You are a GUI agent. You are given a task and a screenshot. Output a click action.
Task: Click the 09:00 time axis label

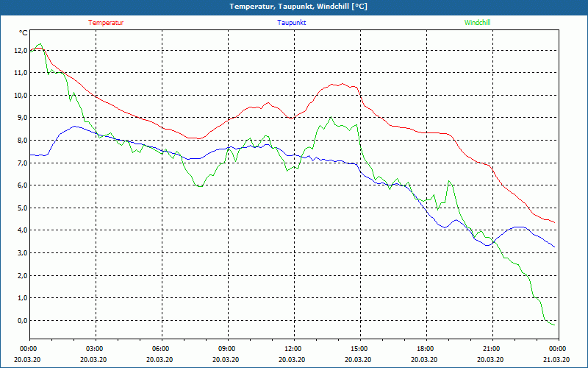pos(228,349)
